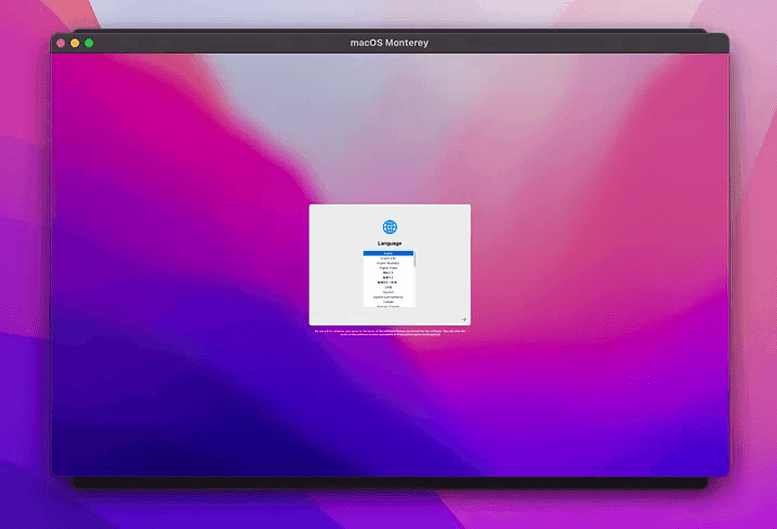Viewport: 777px width, 529px height.
Task: Minimize the macOS Monterey window
Action: pos(75,43)
